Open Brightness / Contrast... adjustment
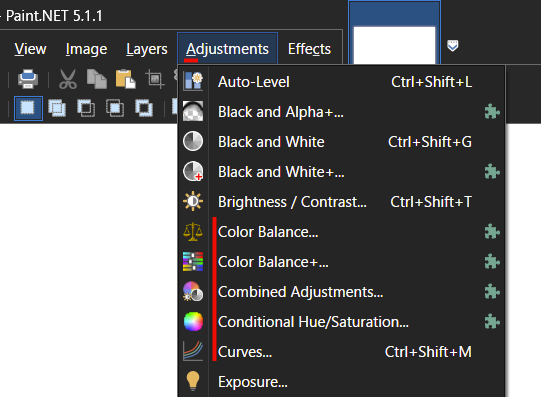This screenshot has width=541, height=397. (342, 202)
